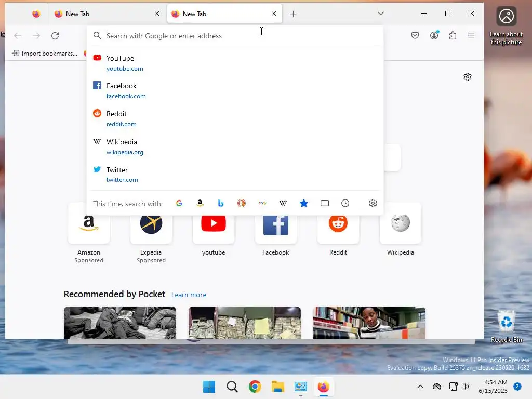Search bookmarks using the star icon

[x=304, y=203]
